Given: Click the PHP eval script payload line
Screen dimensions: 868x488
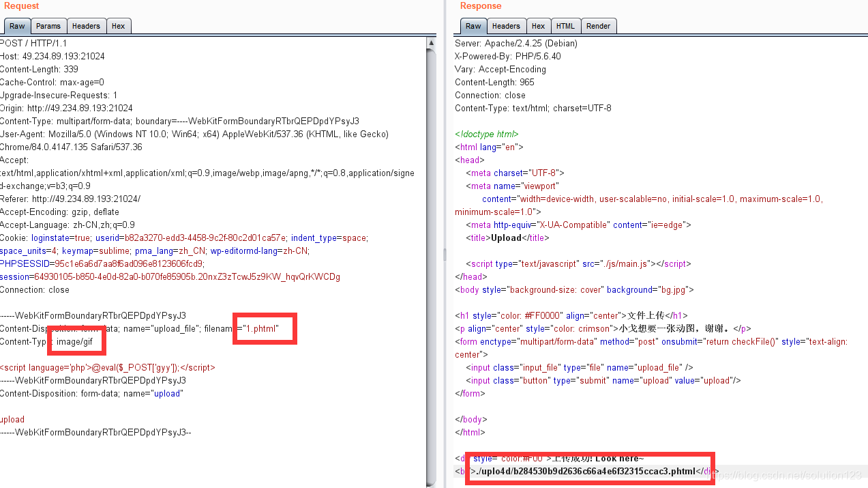Looking at the screenshot, I should 108,367.
